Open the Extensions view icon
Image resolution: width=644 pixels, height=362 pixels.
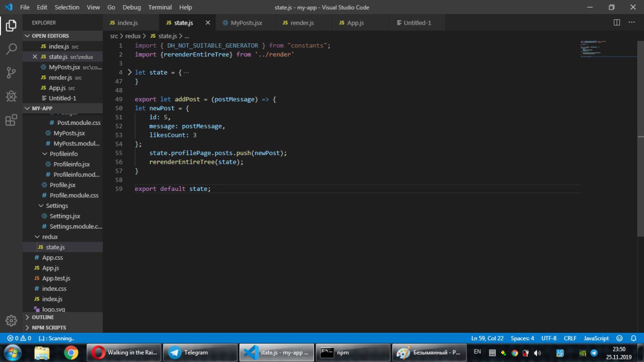pos(11,120)
